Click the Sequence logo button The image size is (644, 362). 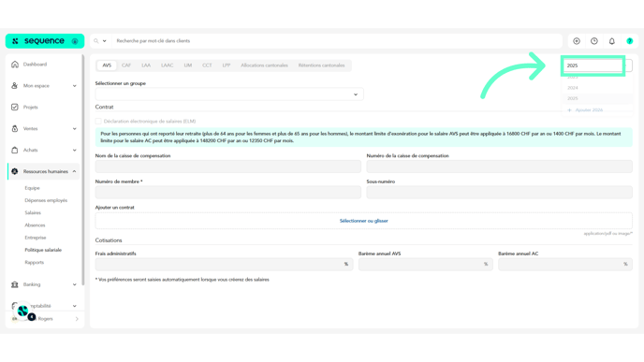point(45,41)
